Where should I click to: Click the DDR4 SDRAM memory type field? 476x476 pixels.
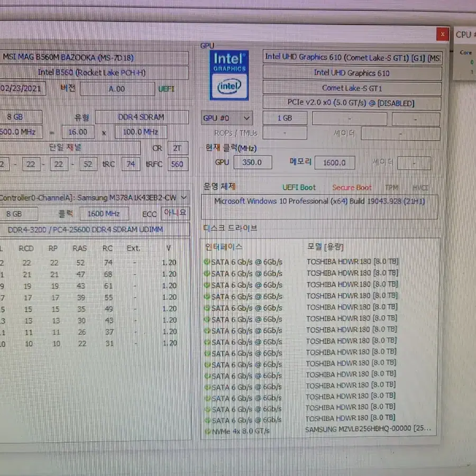click(141, 117)
